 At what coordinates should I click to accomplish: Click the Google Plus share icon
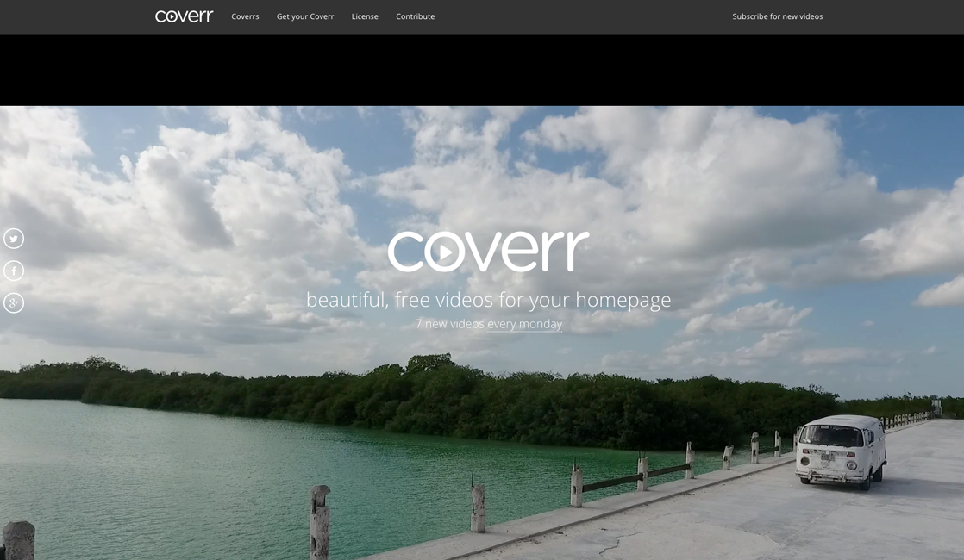pos(14,302)
